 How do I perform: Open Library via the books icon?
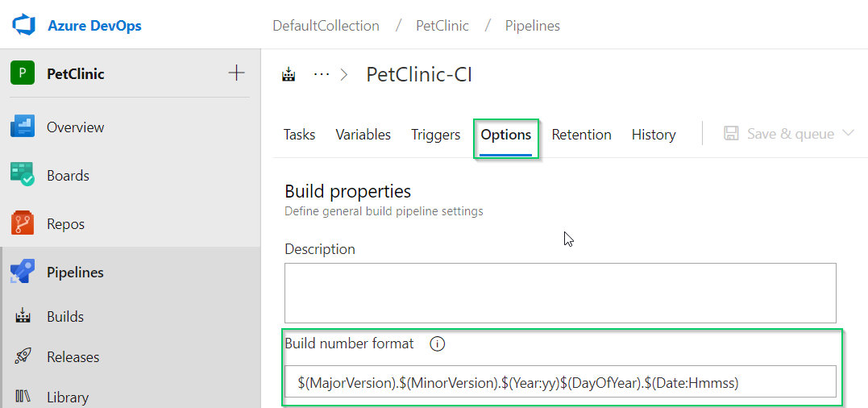pos(23,397)
